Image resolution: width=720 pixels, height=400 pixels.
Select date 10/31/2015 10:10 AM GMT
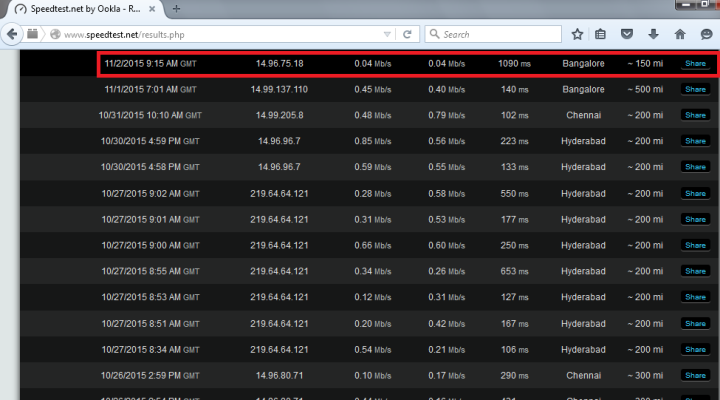[x=150, y=115]
